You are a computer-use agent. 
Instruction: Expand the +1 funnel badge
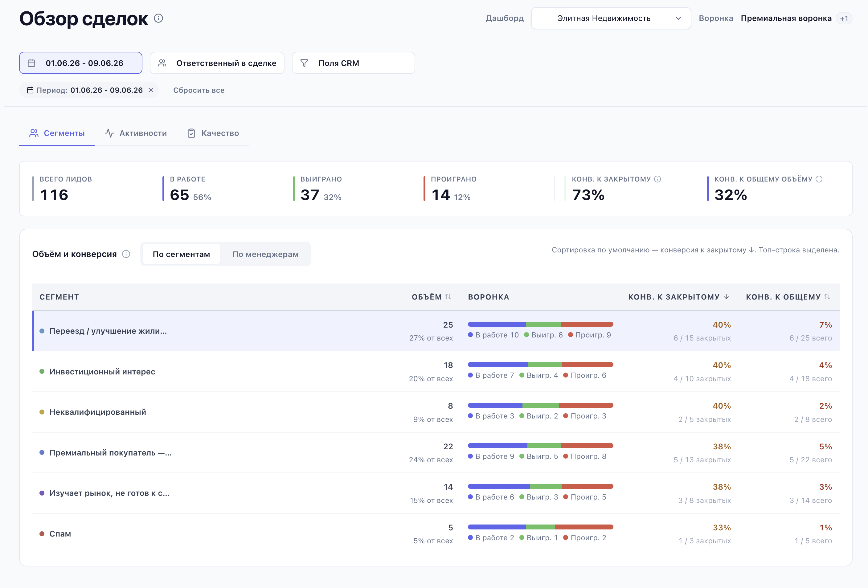(x=844, y=18)
